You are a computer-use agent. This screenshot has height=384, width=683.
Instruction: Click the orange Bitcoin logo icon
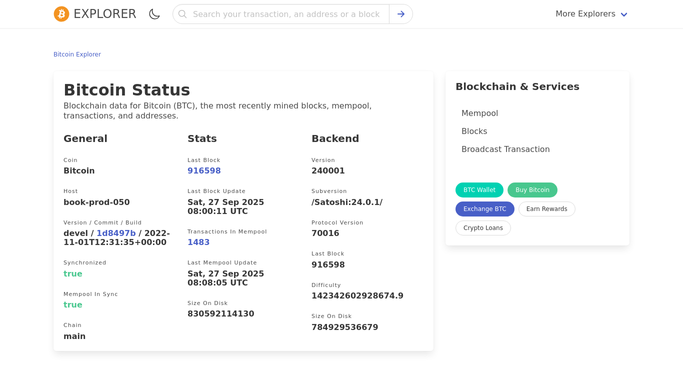point(61,14)
